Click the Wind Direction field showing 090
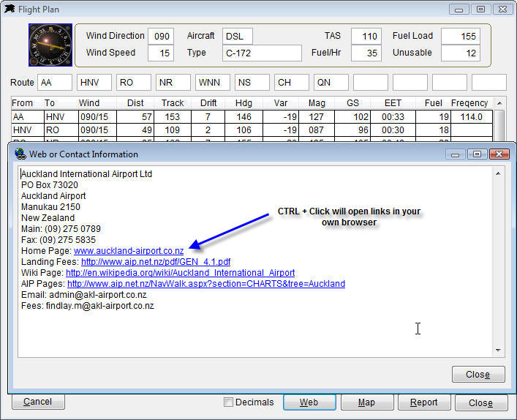 pos(161,36)
